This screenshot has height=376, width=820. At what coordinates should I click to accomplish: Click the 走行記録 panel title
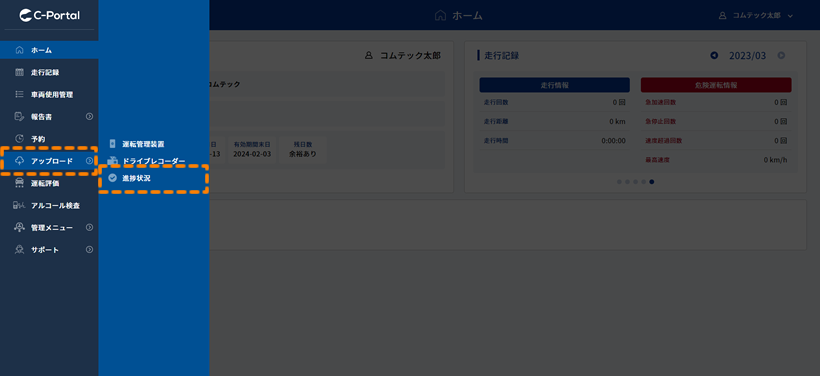coord(502,55)
